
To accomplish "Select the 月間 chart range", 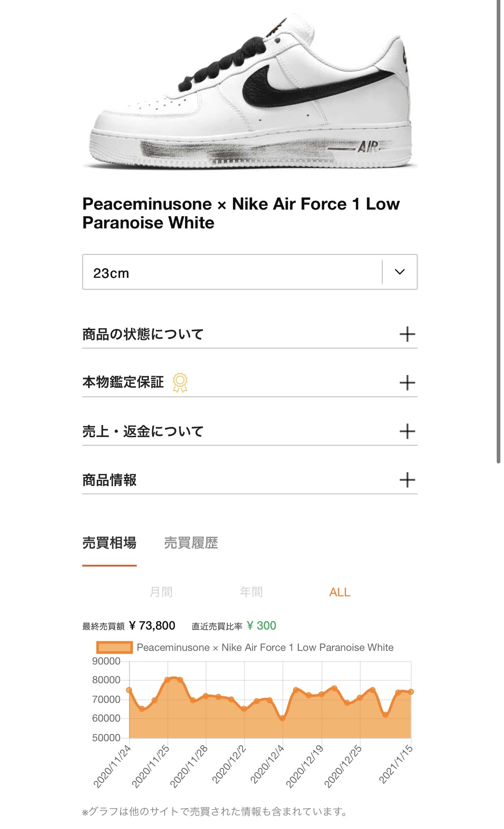I will [x=161, y=592].
